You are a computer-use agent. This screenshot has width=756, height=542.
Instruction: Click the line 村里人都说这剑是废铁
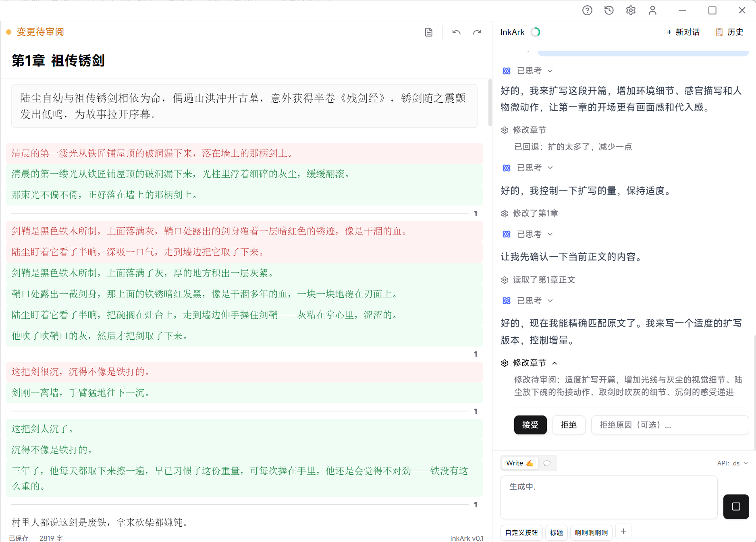pyautogui.click(x=100, y=522)
